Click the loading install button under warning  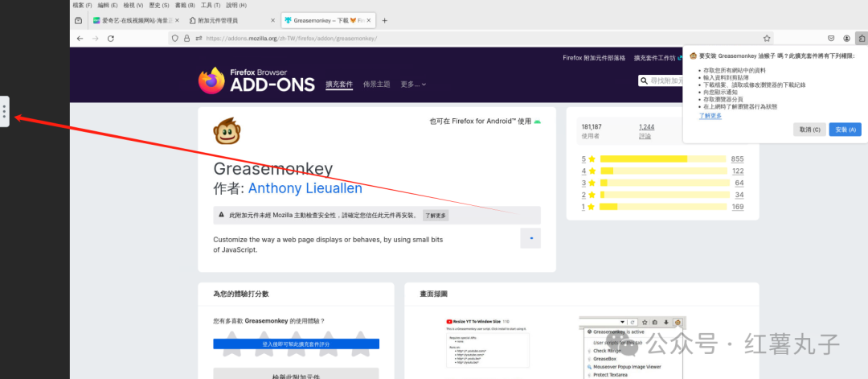530,238
